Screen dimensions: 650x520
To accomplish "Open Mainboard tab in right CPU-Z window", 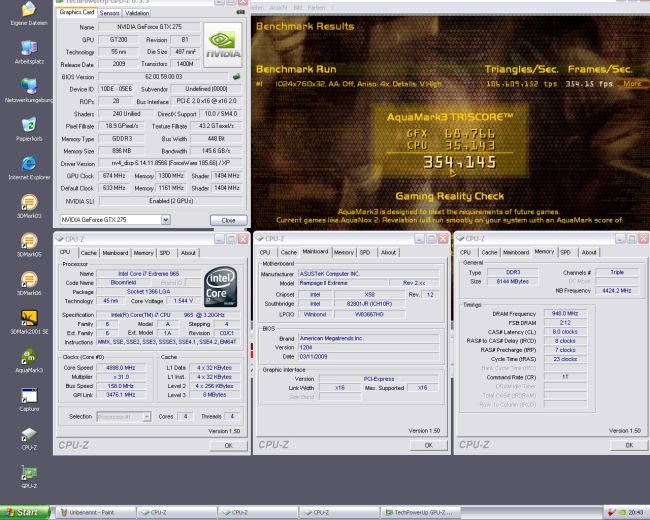I will coord(516,252).
